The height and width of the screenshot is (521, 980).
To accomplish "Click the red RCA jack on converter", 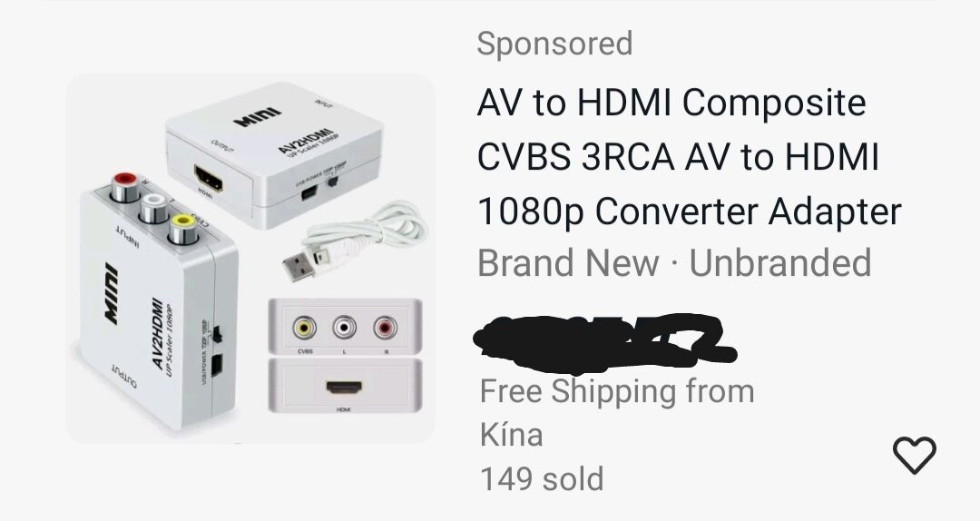I will pyautogui.click(x=125, y=186).
